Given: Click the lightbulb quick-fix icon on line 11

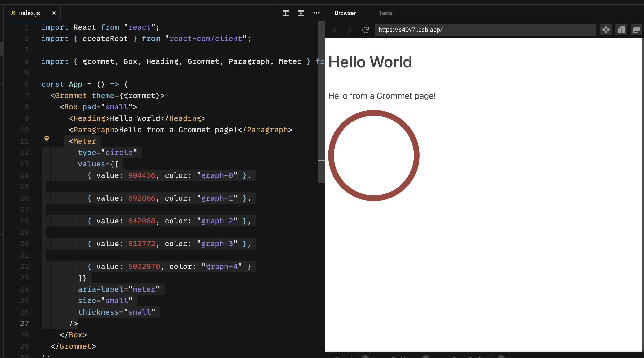Looking at the screenshot, I should coord(47,139).
